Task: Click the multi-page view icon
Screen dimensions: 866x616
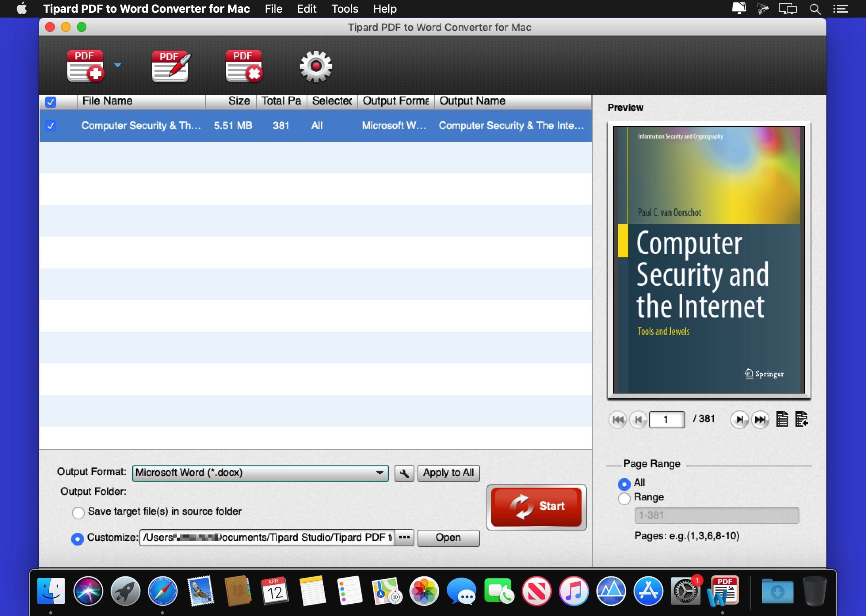Action: [x=801, y=419]
